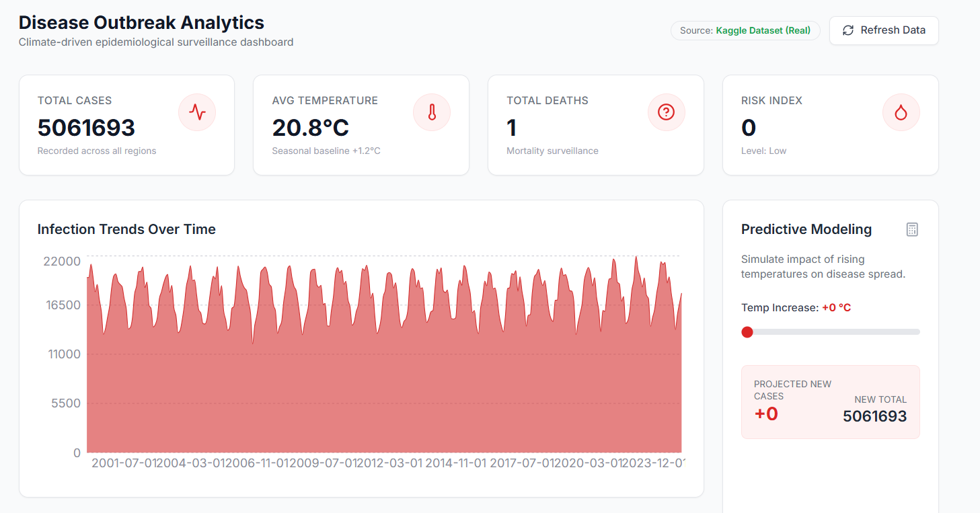This screenshot has width=980, height=513.
Task: Click the question mark icon in Total Deaths card
Action: coord(666,112)
